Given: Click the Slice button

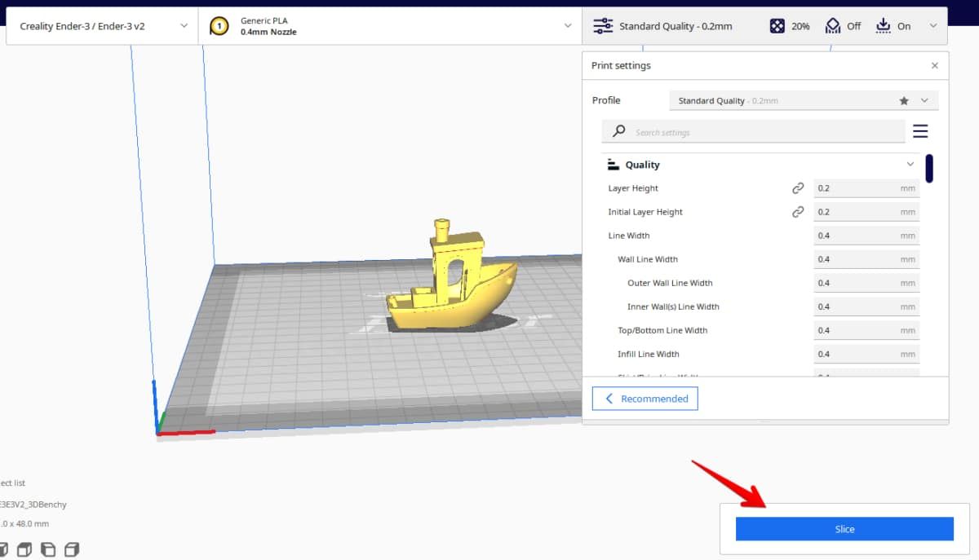Looking at the screenshot, I should point(844,528).
